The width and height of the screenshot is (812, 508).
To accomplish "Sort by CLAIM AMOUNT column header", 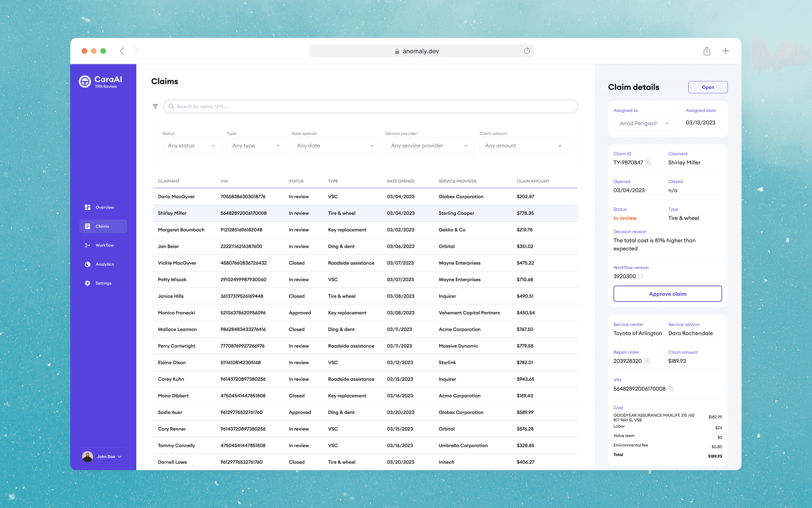I will tap(533, 181).
